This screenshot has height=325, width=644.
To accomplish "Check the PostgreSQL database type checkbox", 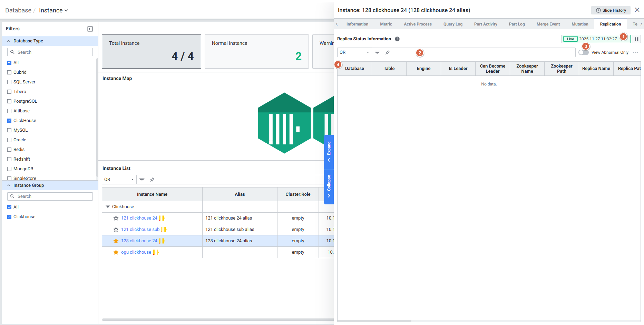I will 10,101.
